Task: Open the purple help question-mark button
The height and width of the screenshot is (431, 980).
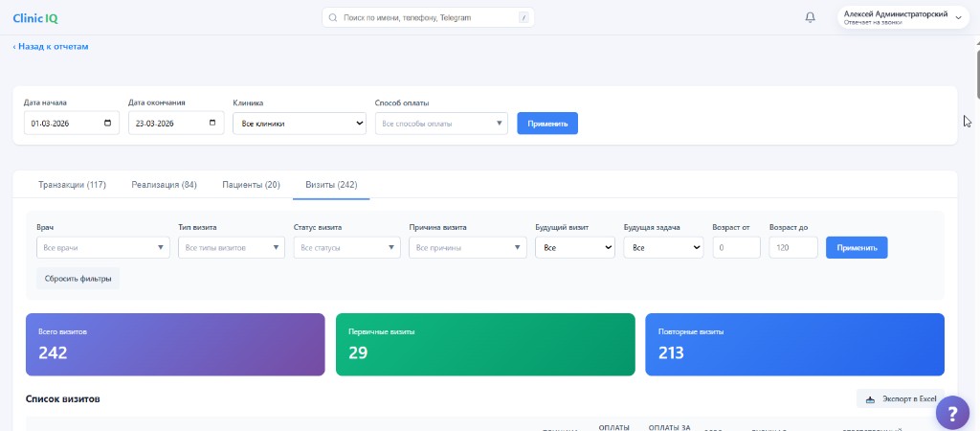Action: point(952,413)
